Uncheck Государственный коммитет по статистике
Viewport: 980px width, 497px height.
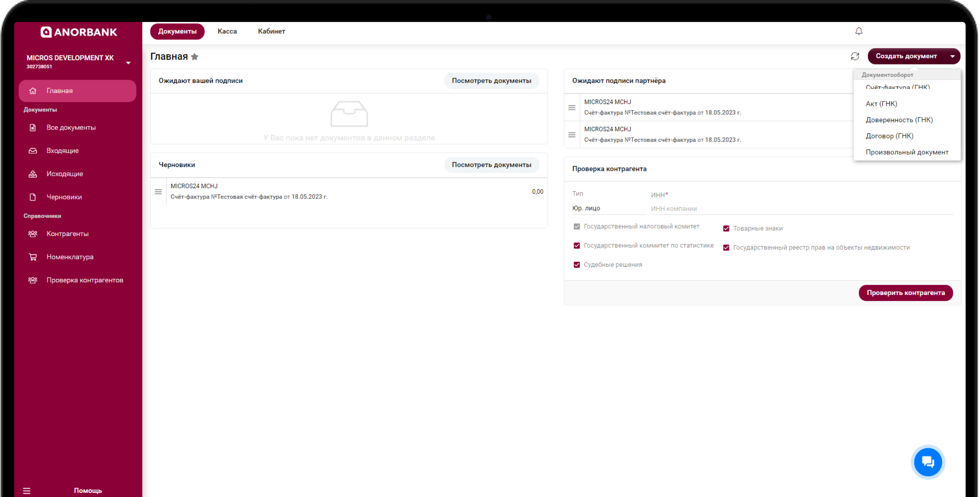click(576, 246)
